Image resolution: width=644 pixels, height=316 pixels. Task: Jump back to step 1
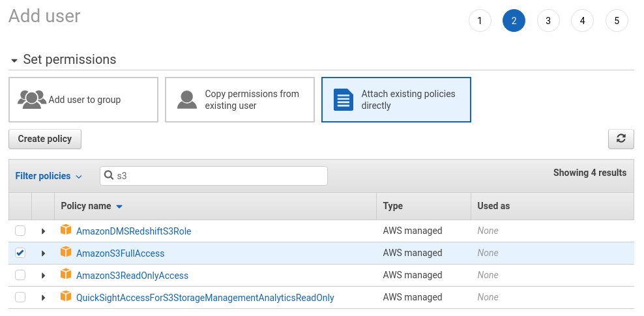480,21
